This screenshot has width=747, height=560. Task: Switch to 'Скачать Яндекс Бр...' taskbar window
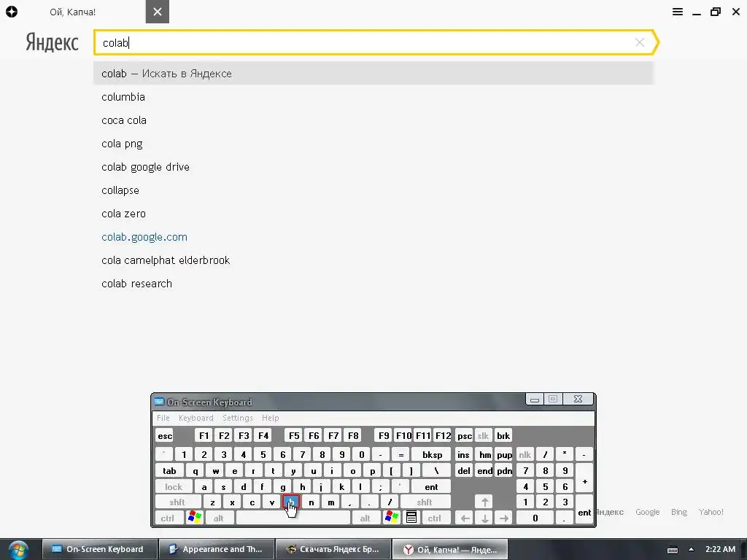click(333, 549)
